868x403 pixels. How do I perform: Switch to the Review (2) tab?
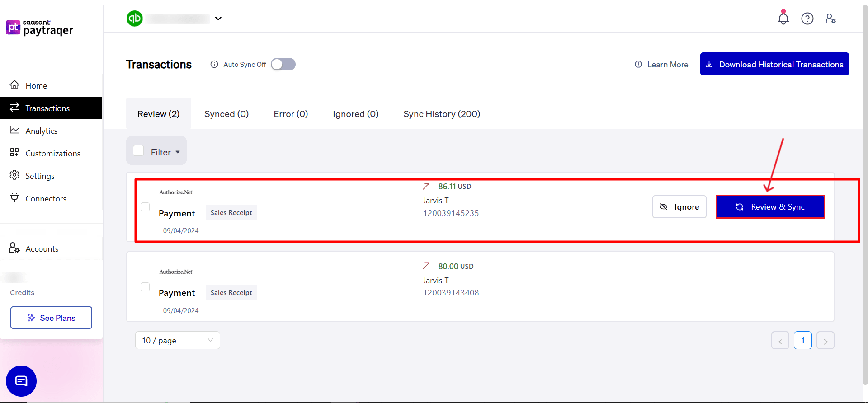pyautogui.click(x=159, y=114)
